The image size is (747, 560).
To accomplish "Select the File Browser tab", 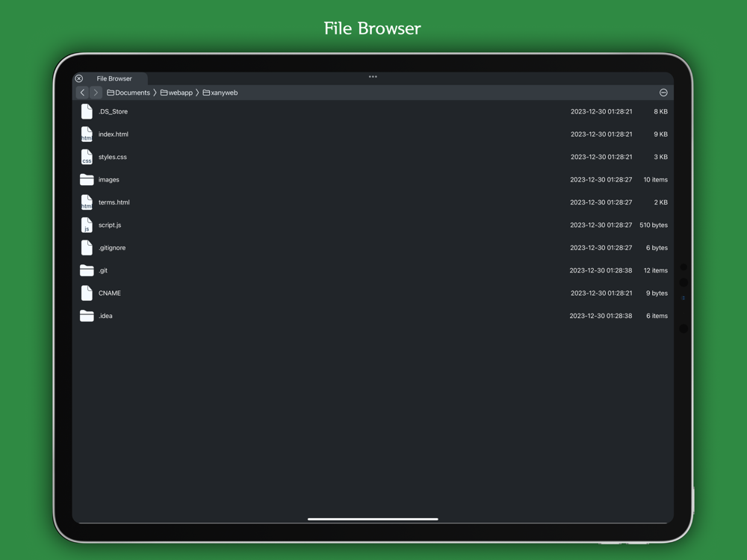I will [x=114, y=78].
